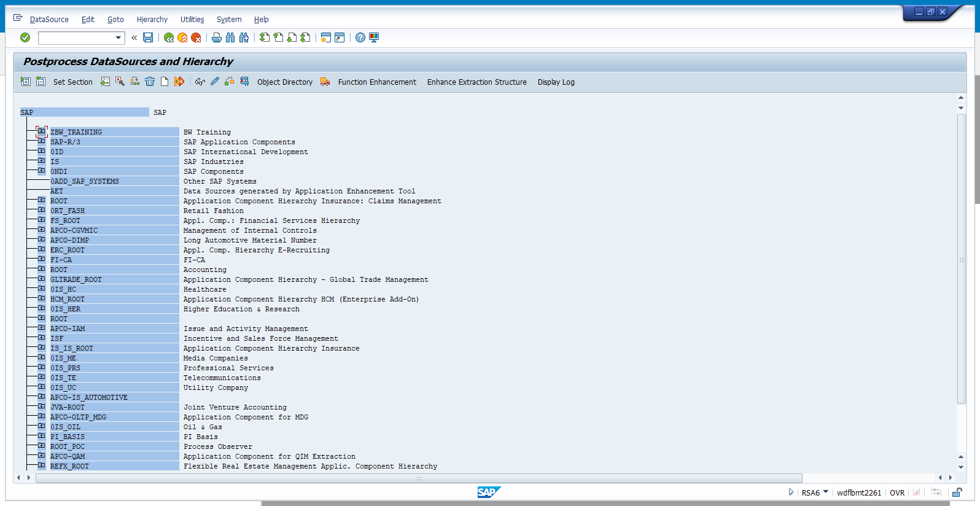Click the 'Telecommunications' description text
Viewport: 980px width, 506px height.
coord(222,378)
